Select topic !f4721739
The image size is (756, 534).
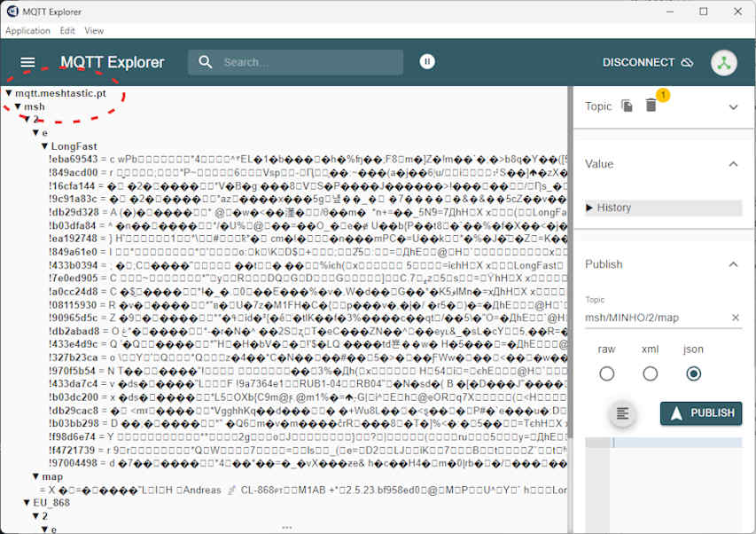coord(308,450)
